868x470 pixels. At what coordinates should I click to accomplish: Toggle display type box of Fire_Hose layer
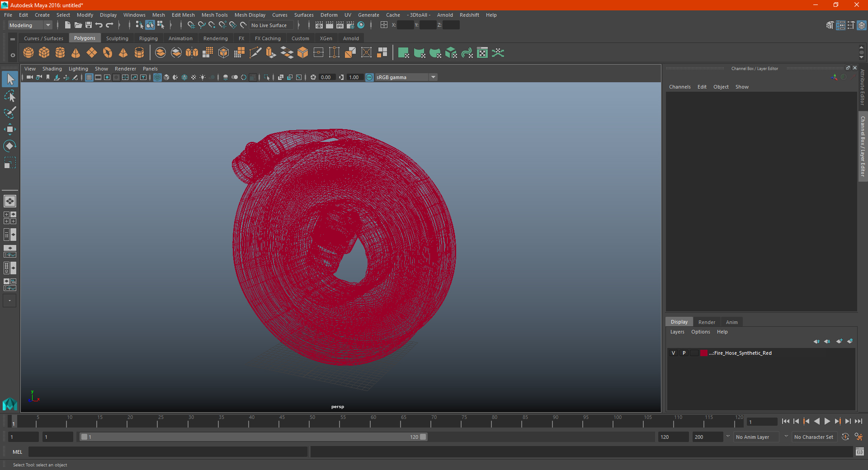[x=694, y=353]
